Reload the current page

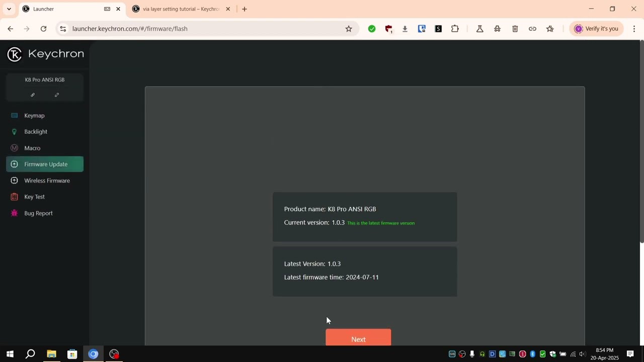coord(44,29)
